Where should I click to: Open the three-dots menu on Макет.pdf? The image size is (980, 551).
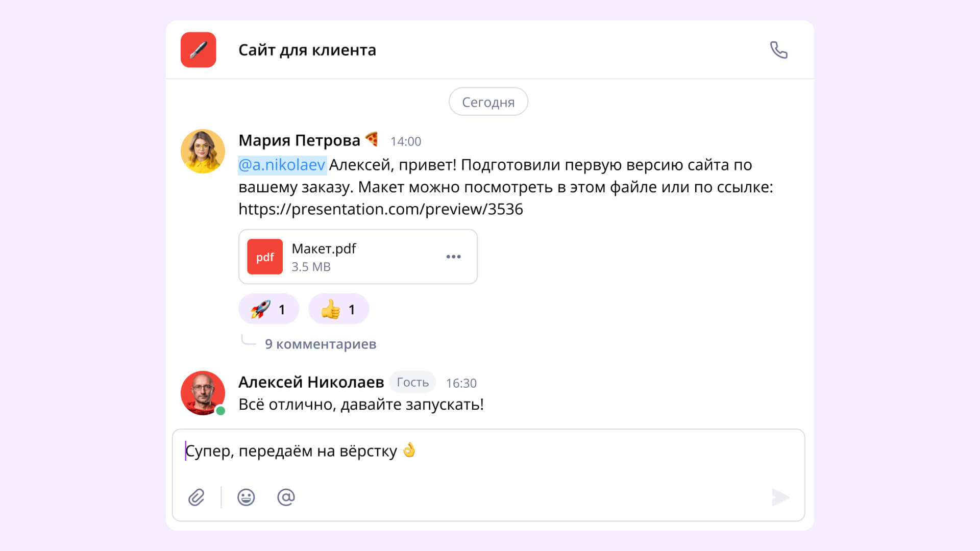tap(453, 257)
